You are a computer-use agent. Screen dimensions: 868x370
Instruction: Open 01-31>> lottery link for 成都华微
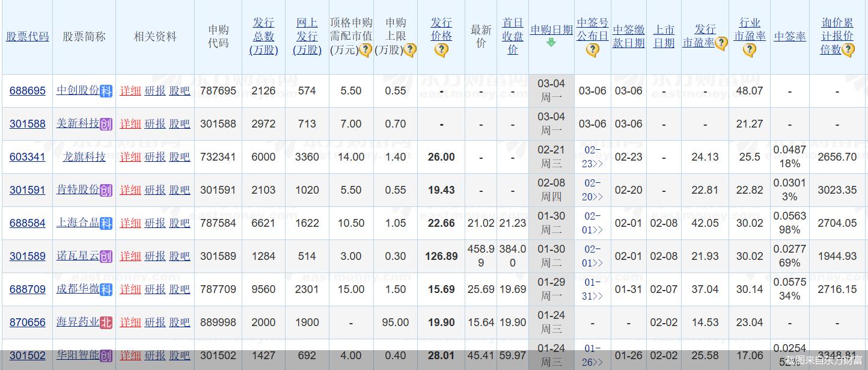click(593, 289)
